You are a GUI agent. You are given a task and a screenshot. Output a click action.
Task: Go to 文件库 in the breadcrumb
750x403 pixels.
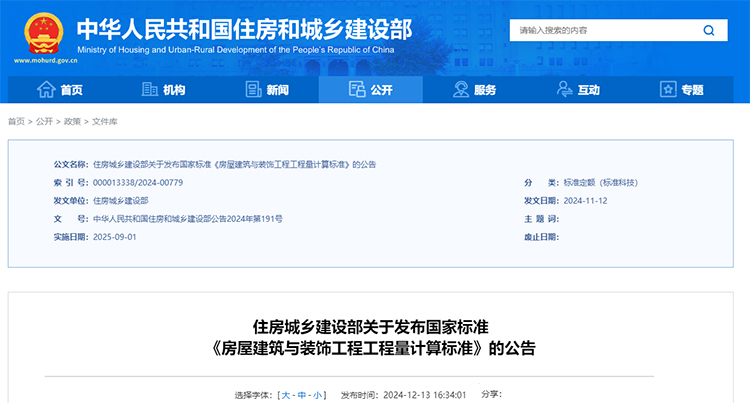(x=105, y=121)
